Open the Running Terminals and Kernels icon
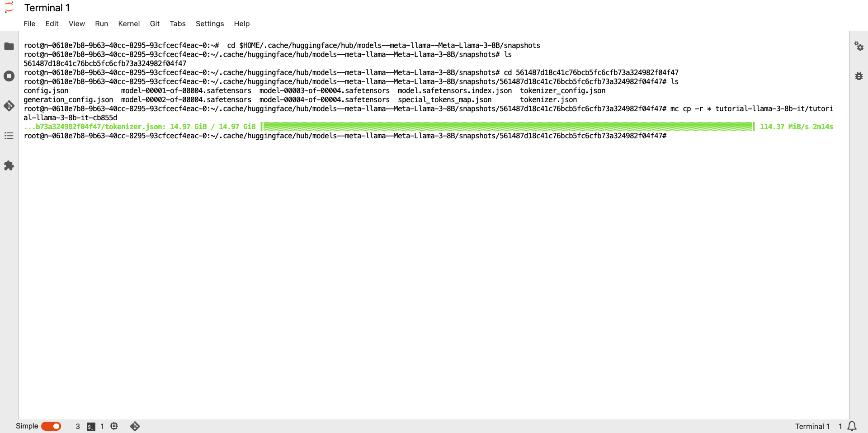This screenshot has height=433, width=868. pyautogui.click(x=9, y=76)
